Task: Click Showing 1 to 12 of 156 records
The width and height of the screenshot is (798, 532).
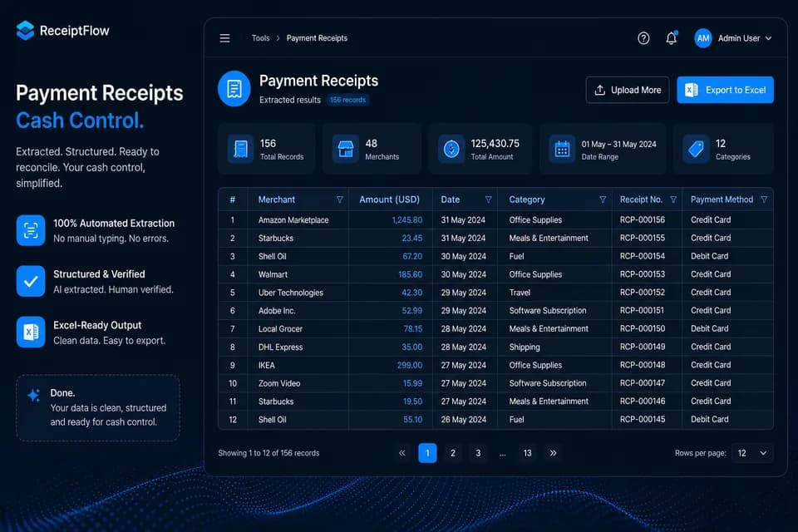Action: tap(268, 453)
